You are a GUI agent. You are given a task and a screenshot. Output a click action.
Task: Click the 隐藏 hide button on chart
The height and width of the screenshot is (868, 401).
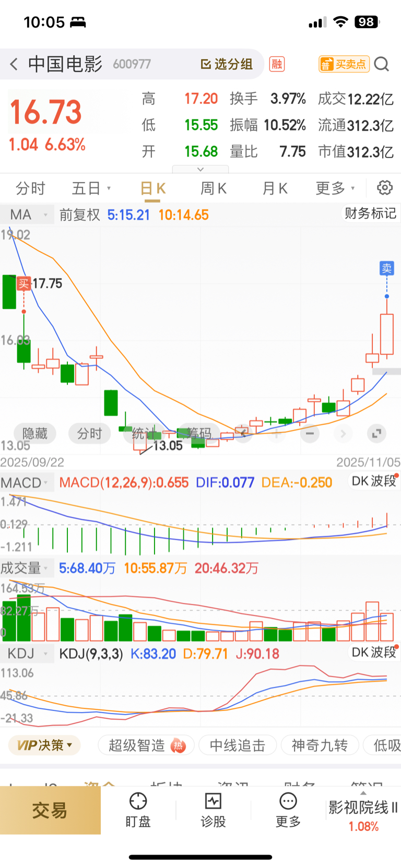(x=34, y=433)
